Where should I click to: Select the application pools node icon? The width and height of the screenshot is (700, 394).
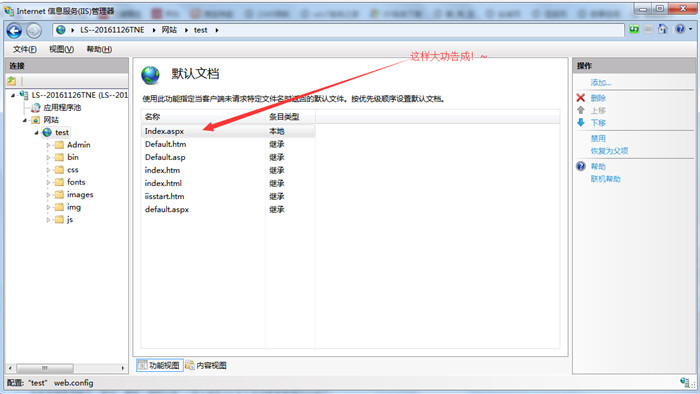click(x=36, y=108)
